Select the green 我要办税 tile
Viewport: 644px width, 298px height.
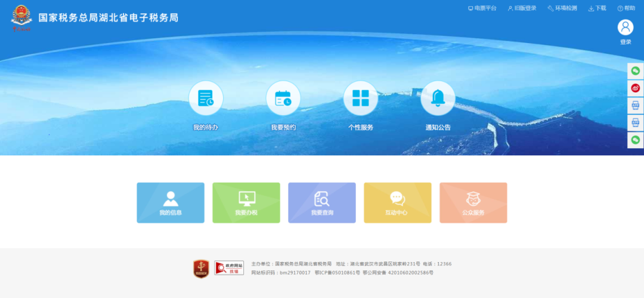point(246,203)
